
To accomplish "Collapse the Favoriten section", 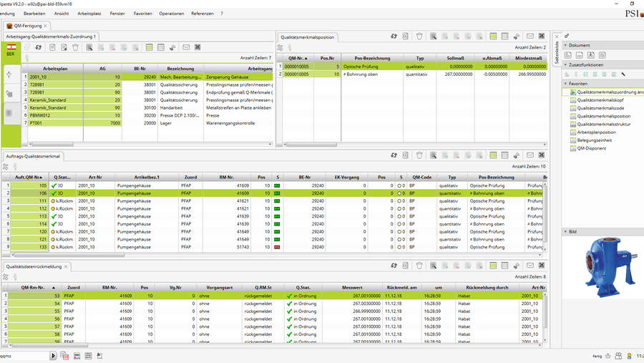I will click(566, 84).
